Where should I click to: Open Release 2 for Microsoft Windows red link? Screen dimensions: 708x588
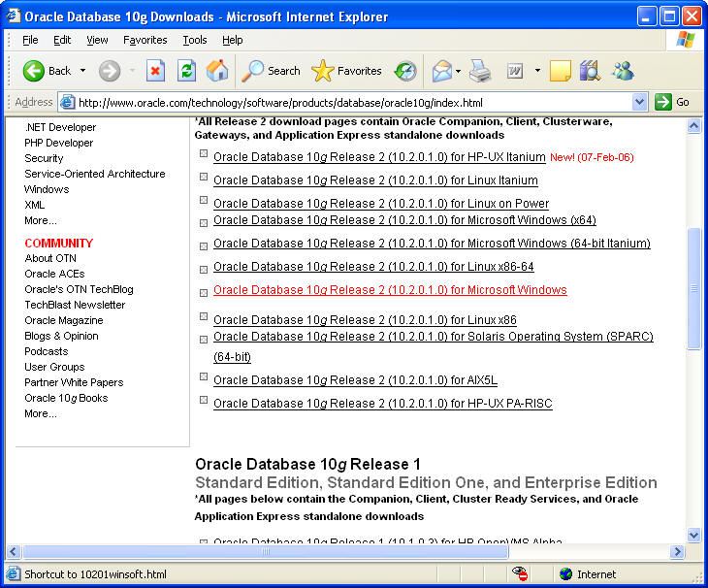pos(390,290)
